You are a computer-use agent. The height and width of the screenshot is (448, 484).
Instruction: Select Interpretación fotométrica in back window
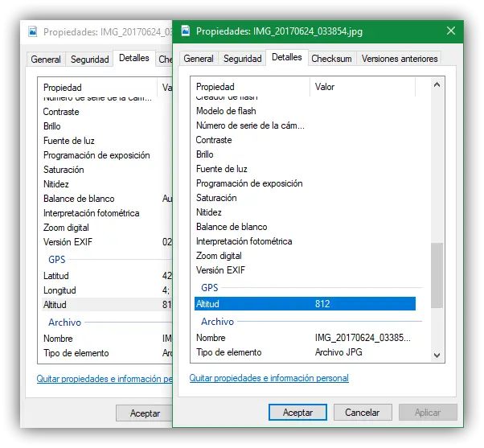tap(107, 213)
